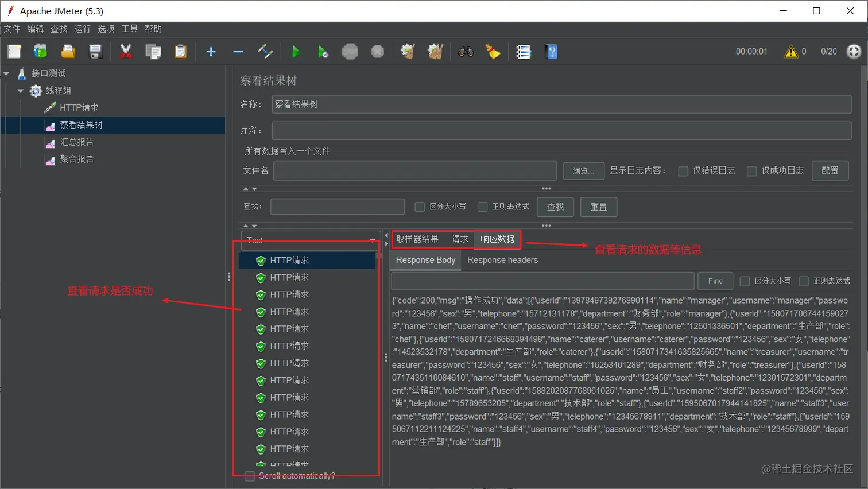Viewport: 868px width, 489px height.
Task: Collapse the 接口测试 tree node arrow
Action: [7, 73]
